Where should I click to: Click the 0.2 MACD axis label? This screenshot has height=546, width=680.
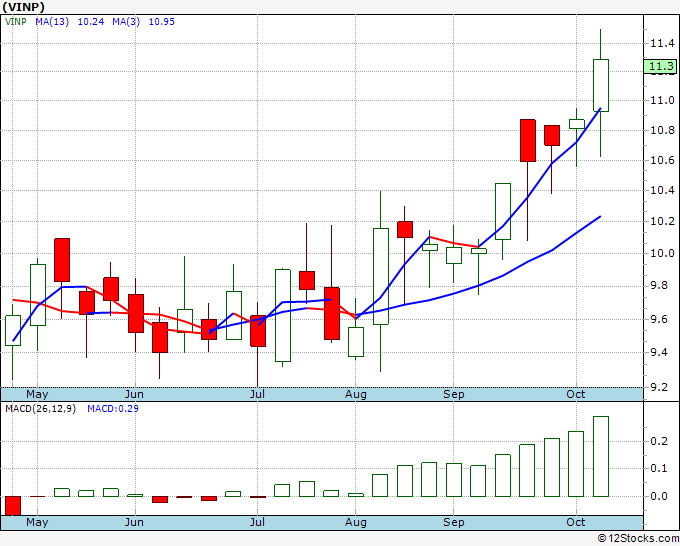pyautogui.click(x=659, y=441)
